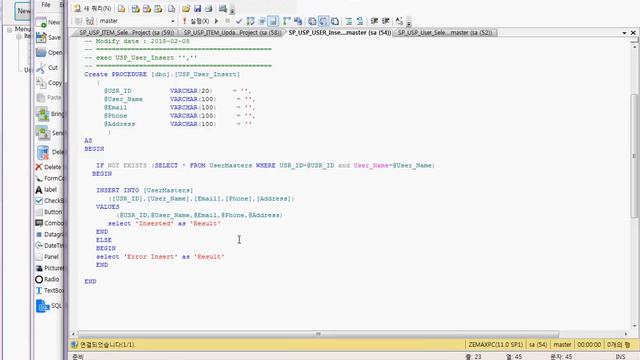Click Specify Values for Template Parameters icon
This screenshot has height=360, width=640.
point(399,21)
